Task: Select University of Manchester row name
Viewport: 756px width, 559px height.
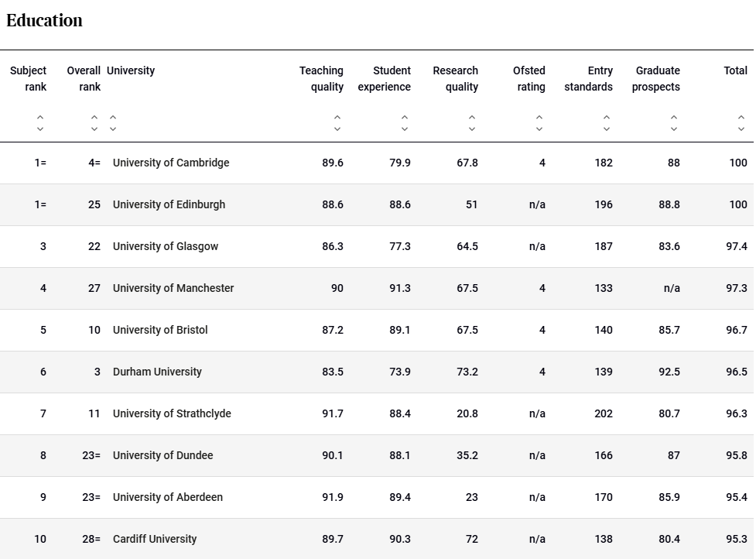Action: [x=173, y=288]
